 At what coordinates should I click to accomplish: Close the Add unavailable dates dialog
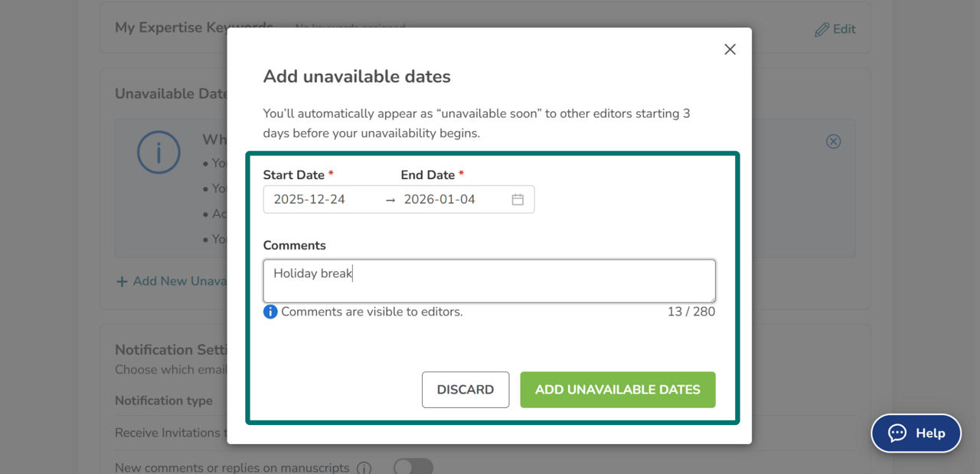pyautogui.click(x=730, y=49)
